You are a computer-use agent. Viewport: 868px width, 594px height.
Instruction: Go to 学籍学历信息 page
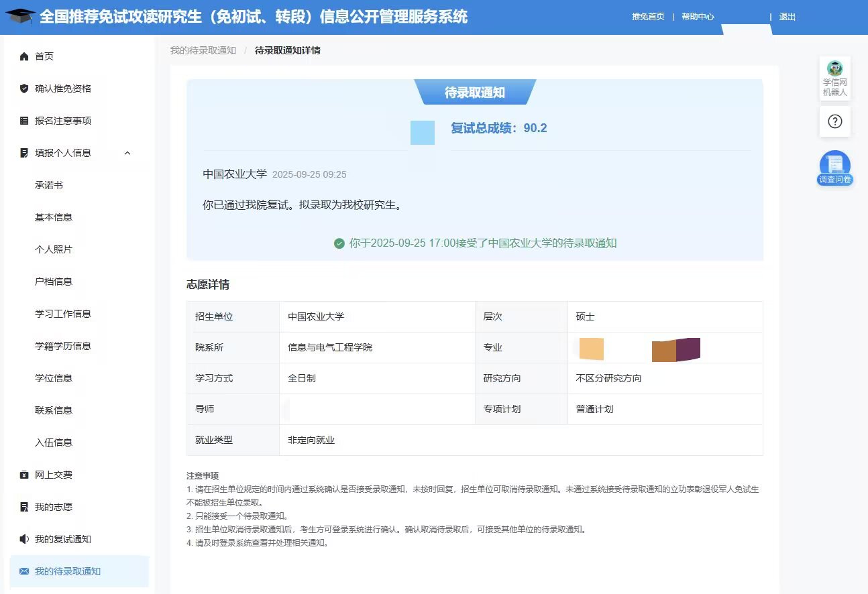63,346
